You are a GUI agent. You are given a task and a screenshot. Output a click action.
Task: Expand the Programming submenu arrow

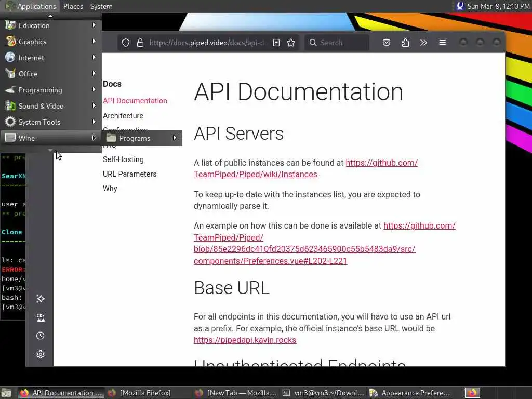point(94,89)
